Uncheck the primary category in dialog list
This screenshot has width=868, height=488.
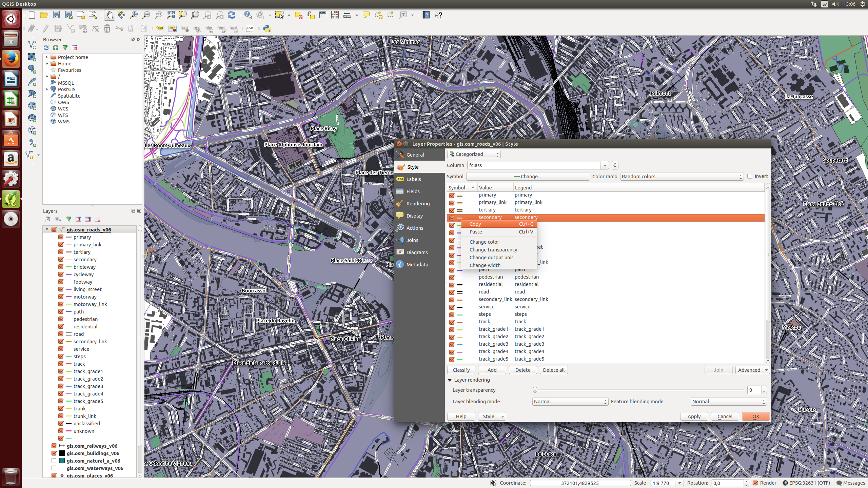coord(452,195)
